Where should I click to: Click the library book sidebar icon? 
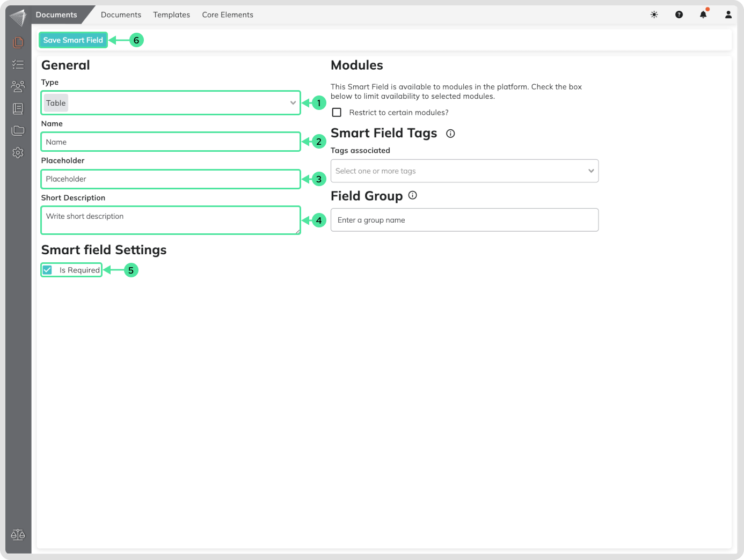tap(18, 109)
